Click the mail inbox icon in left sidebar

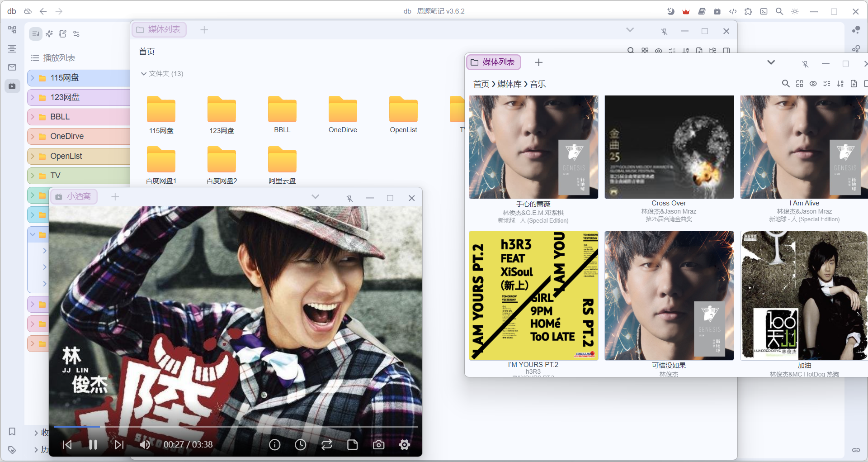12,67
